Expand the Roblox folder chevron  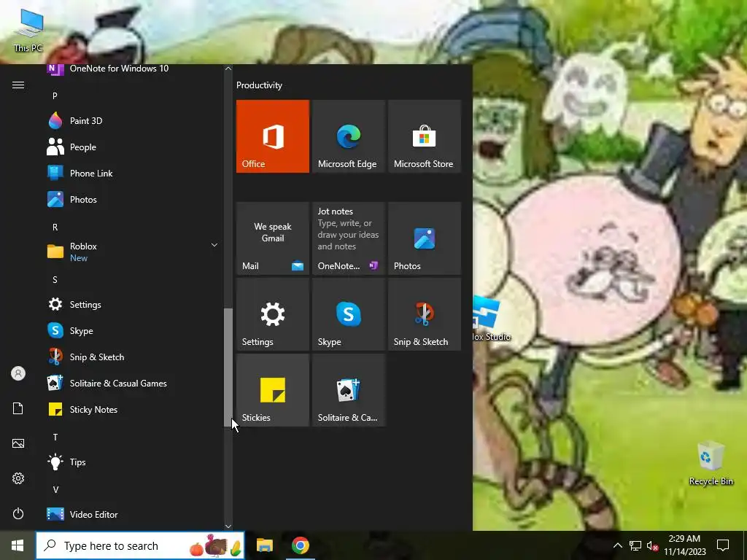pyautogui.click(x=214, y=245)
